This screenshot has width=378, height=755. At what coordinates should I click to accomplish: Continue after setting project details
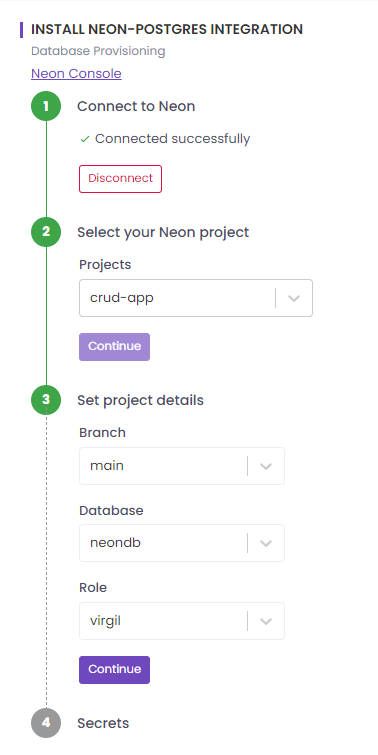[115, 670]
